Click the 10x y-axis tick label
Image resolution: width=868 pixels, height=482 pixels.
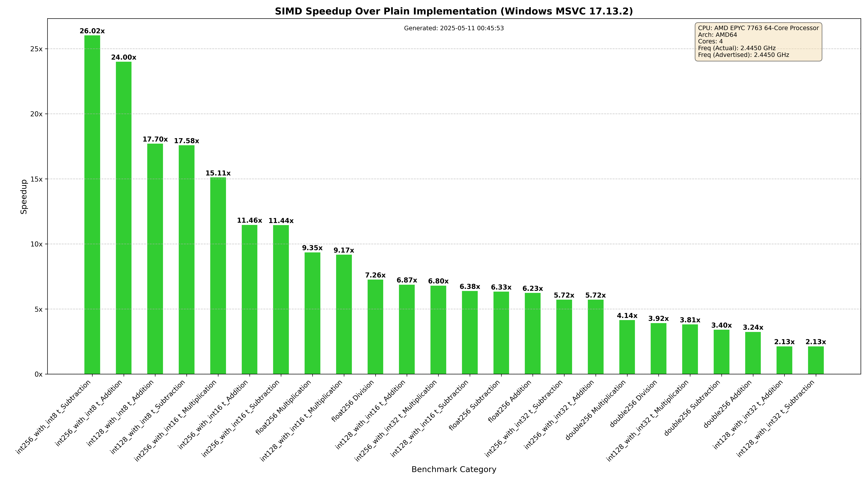point(36,244)
